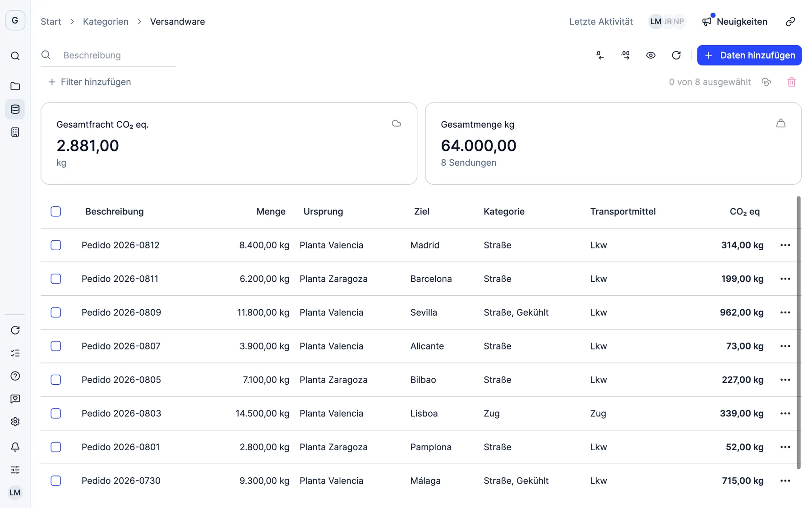The height and width of the screenshot is (508, 812).
Task: Check the box for Pedido 2026-0809
Action: coord(56,312)
